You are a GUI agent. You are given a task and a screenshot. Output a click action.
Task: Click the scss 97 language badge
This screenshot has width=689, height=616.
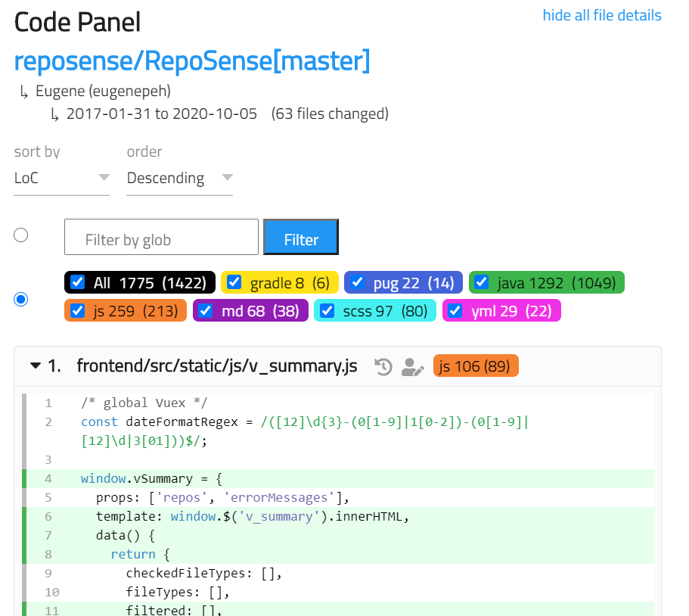coord(375,310)
